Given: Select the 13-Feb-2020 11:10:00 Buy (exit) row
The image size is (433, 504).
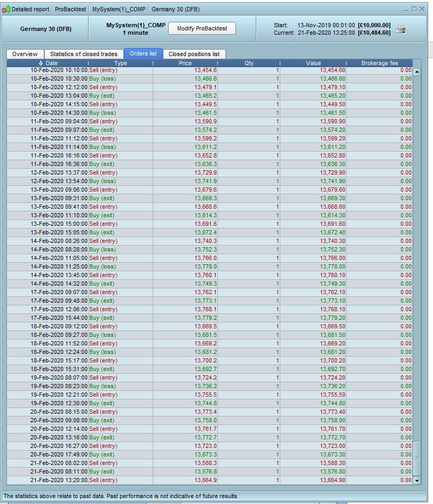Looking at the screenshot, I should point(210,215).
